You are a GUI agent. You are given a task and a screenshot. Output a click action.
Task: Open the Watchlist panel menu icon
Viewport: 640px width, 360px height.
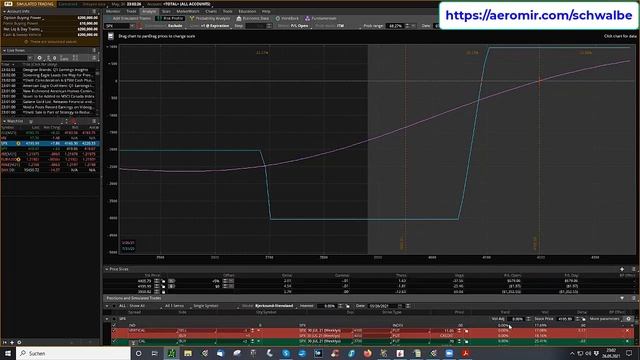coord(94,121)
